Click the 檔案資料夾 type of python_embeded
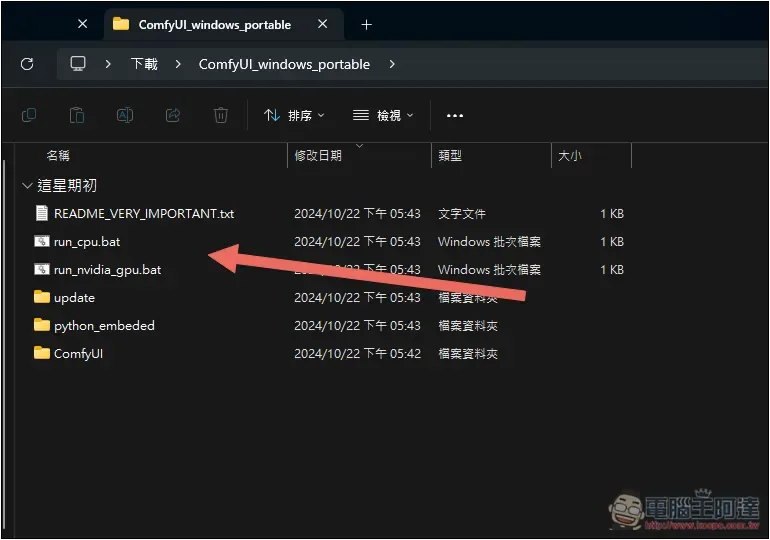770x540 pixels. (468, 325)
